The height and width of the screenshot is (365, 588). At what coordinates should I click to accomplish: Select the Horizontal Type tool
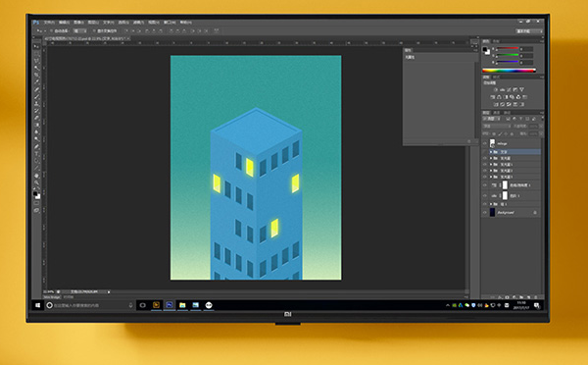36,154
